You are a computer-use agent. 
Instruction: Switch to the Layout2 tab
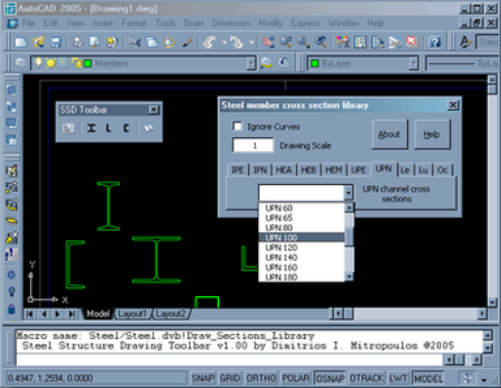[x=170, y=314]
